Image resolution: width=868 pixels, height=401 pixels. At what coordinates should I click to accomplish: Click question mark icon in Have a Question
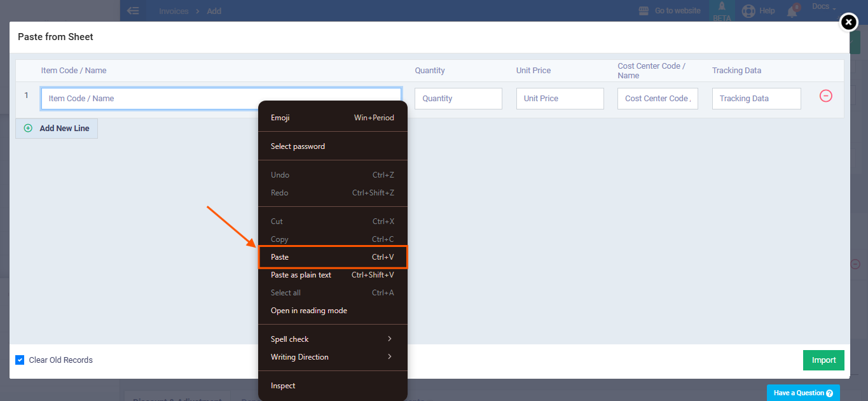coord(829,393)
